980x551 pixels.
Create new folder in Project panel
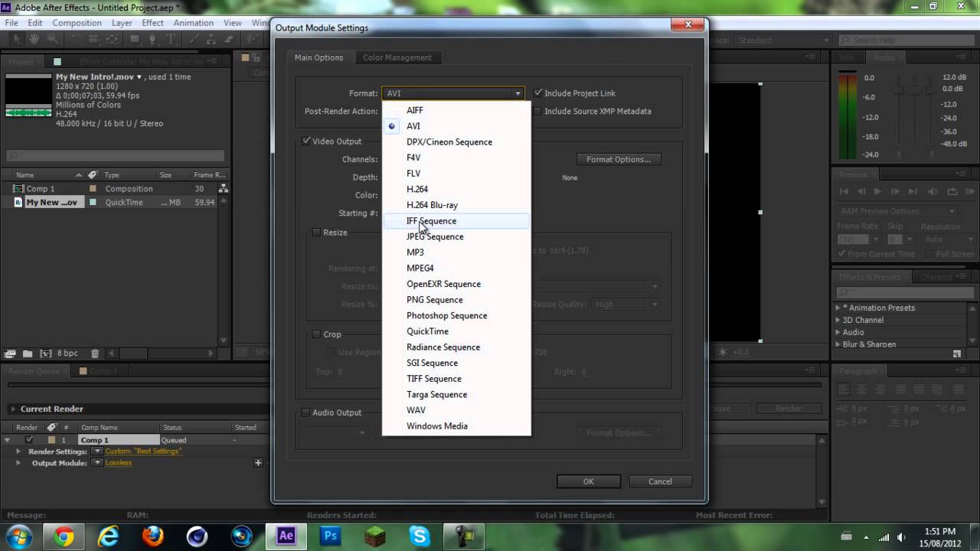pos(28,354)
